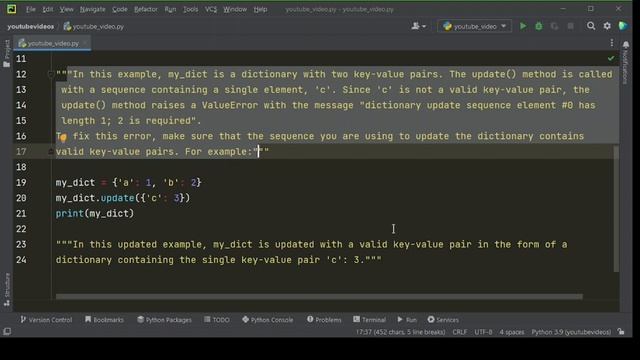
Task: Run with coverage icon
Action: click(x=554, y=26)
